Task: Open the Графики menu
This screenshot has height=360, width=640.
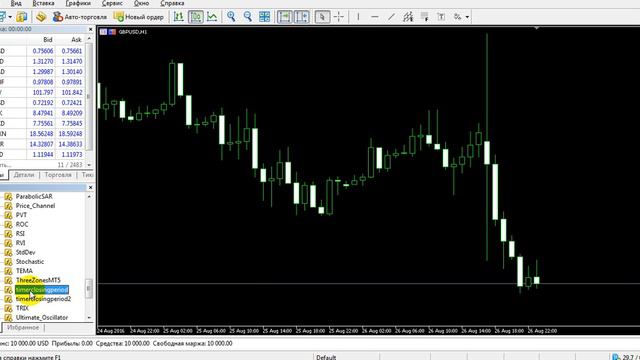Action: tap(78, 3)
